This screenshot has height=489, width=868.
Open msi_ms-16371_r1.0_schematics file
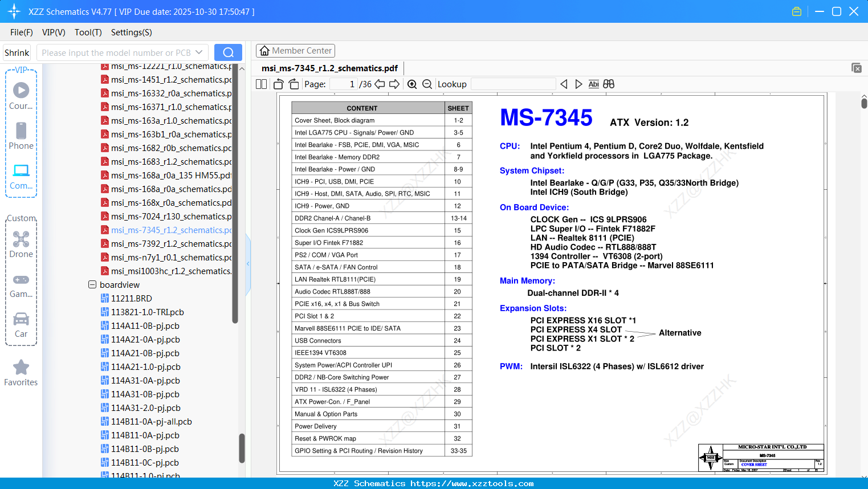(x=166, y=107)
